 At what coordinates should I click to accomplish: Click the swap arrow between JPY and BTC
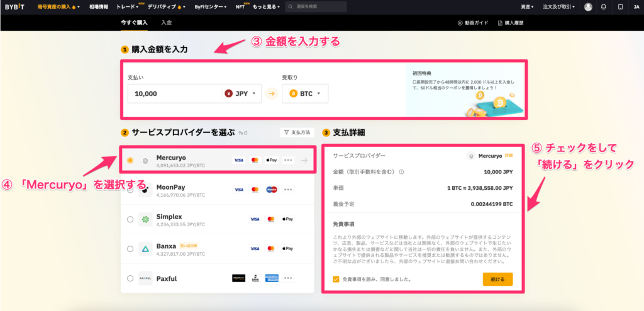[272, 94]
